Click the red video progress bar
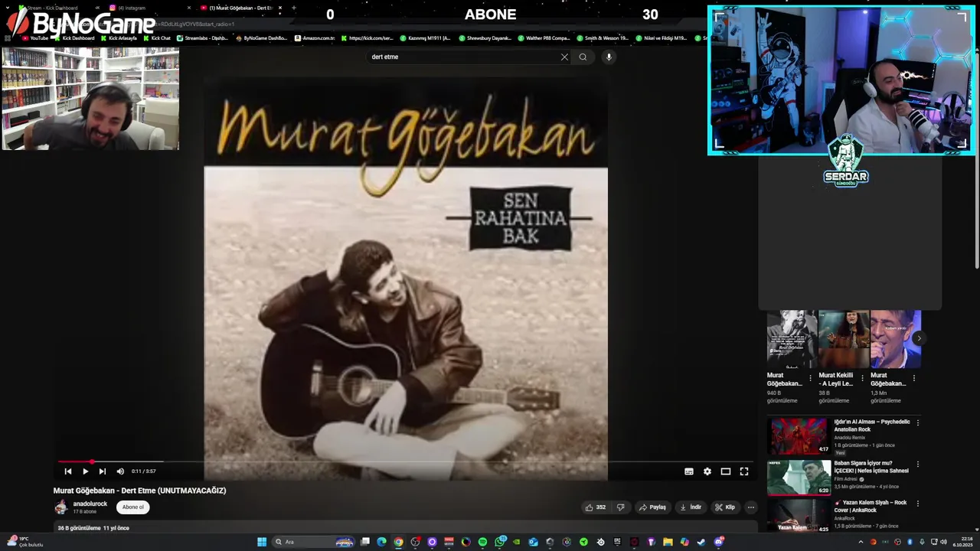The width and height of the screenshot is (980, 551). (x=75, y=461)
